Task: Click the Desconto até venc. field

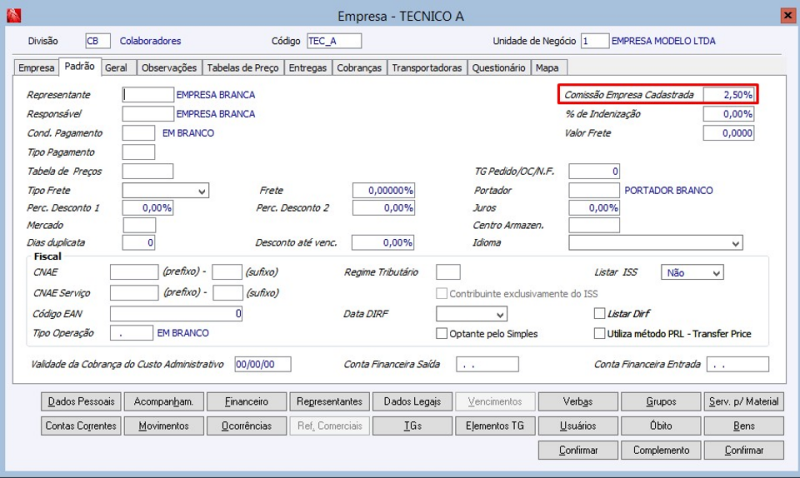Action: coord(383,243)
